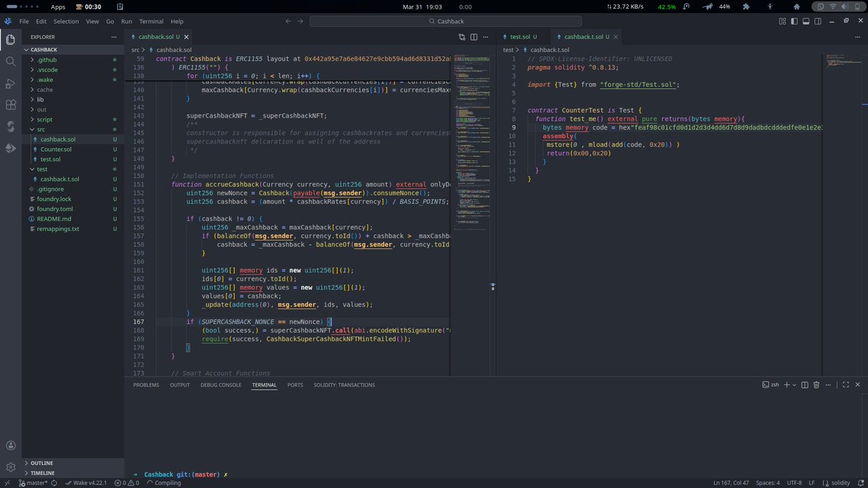Screen dimensions: 868x488
Task: Collapse the CASHBACK root folder
Action: 72,49
